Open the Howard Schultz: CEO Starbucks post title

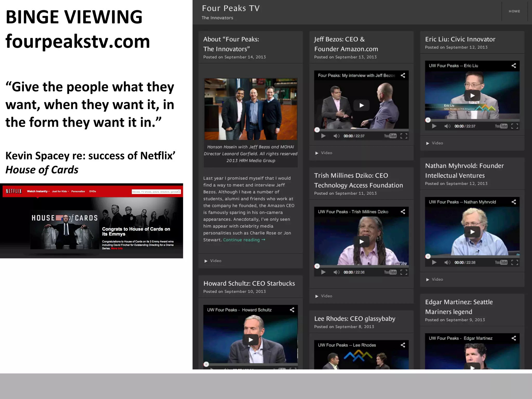[x=249, y=283]
